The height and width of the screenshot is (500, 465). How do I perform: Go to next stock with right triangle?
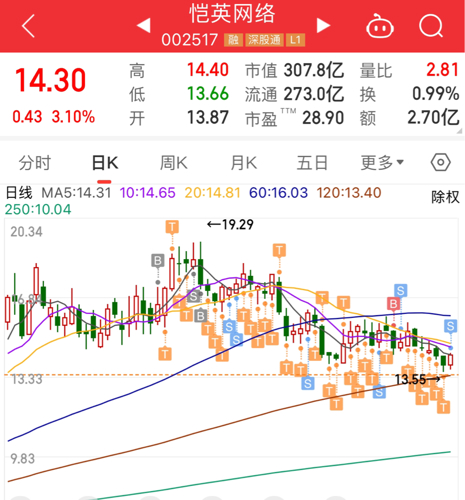[x=323, y=25]
